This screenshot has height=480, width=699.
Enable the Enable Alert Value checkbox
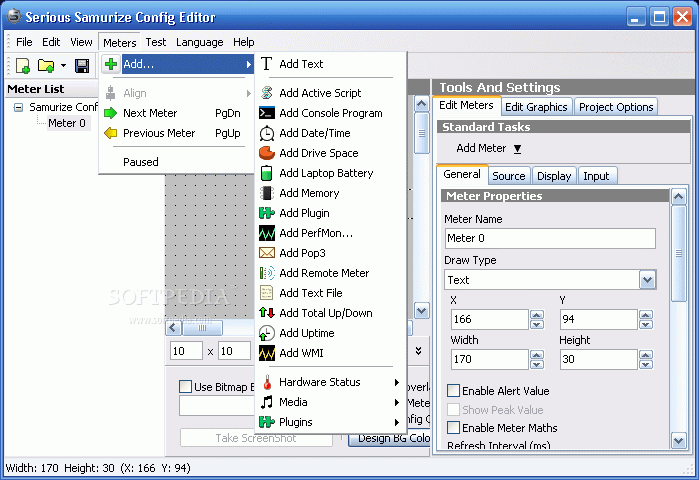pyautogui.click(x=453, y=391)
